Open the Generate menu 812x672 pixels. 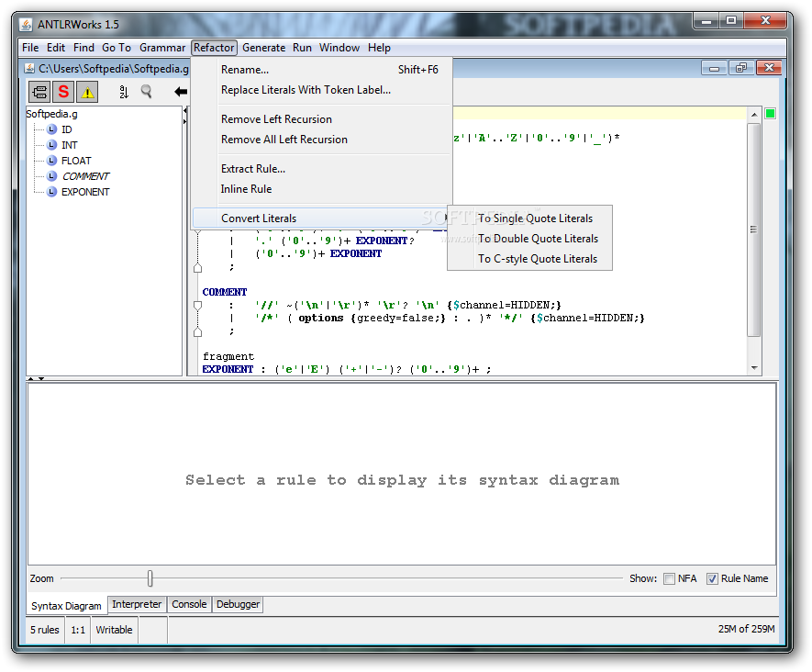point(263,48)
